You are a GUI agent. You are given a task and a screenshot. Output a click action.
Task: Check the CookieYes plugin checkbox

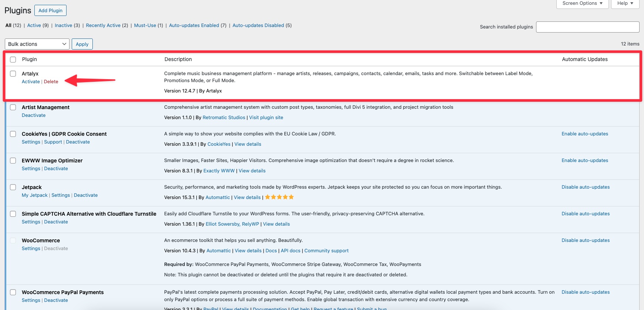(13, 134)
